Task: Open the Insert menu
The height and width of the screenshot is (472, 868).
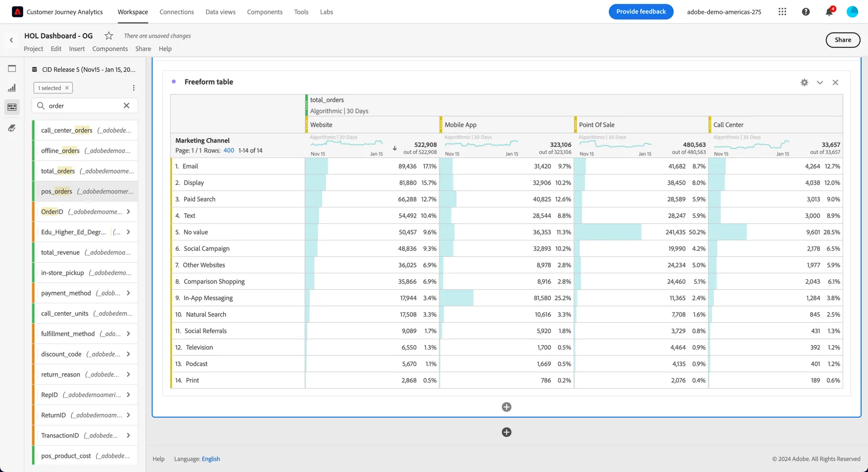Action: click(x=77, y=48)
